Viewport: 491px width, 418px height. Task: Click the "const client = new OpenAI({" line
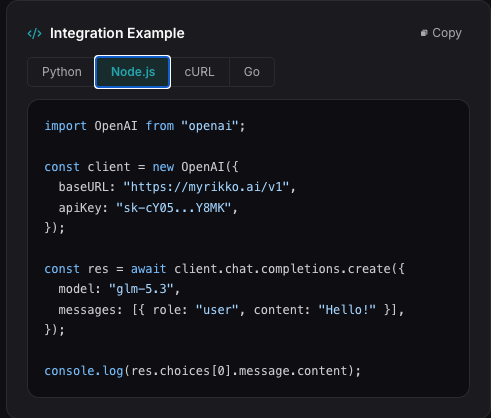point(141,167)
